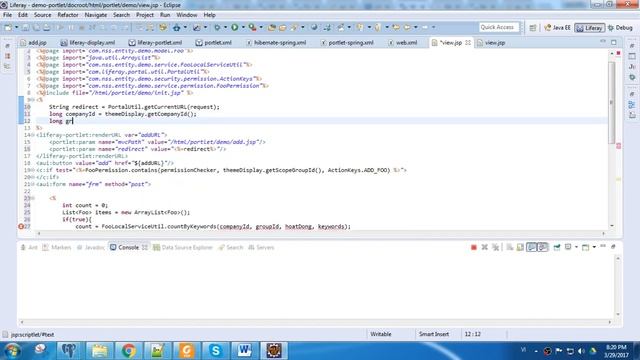This screenshot has width=640, height=360.
Task: Terminate the console process via red square icon
Action: [473, 247]
